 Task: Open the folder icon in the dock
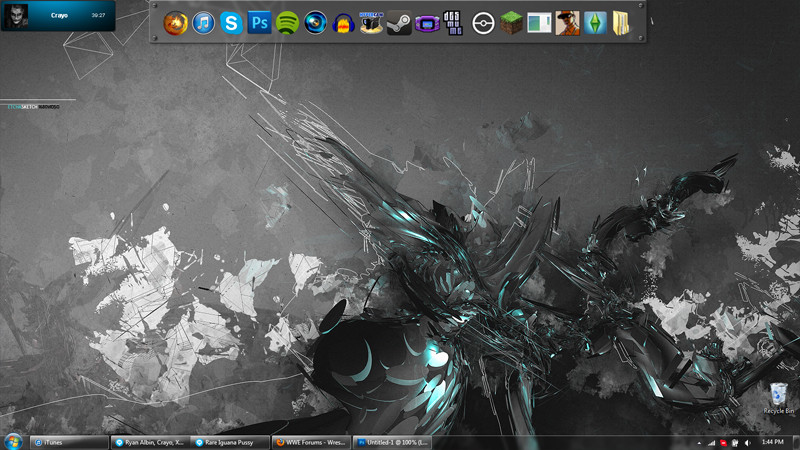pos(622,22)
